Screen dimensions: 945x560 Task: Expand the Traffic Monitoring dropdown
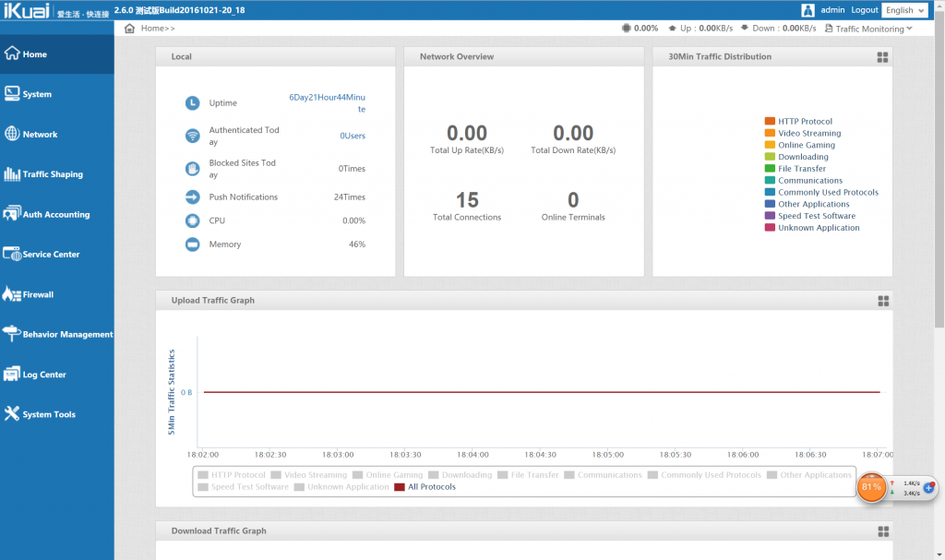click(868, 29)
